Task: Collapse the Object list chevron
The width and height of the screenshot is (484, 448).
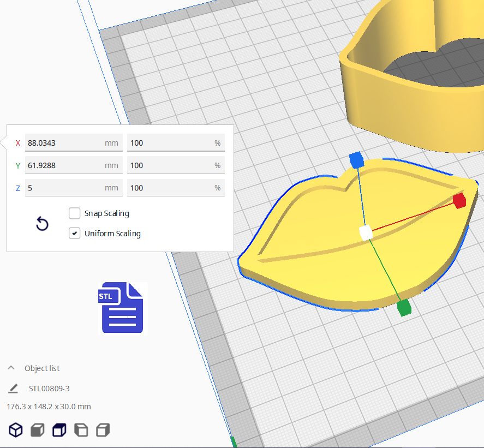Action: (11, 368)
